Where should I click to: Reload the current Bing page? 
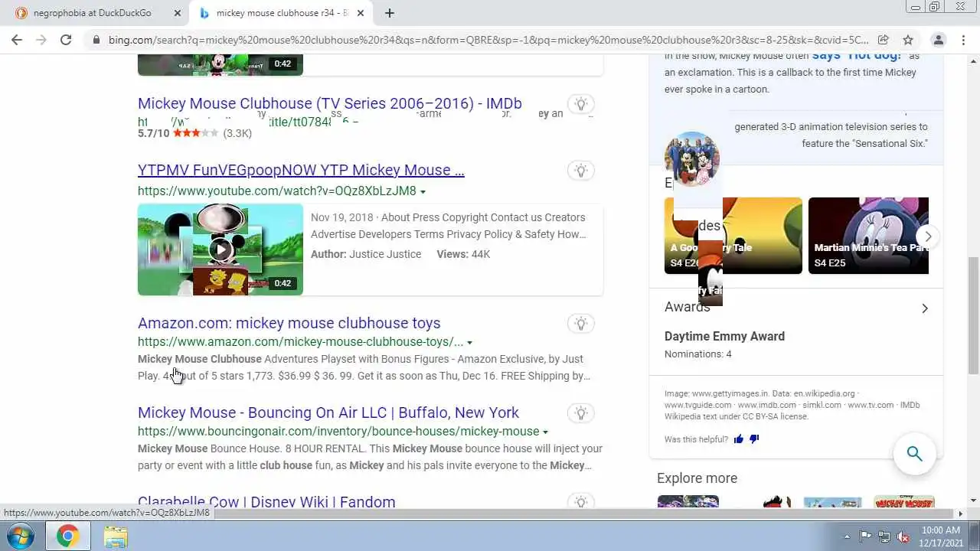(66, 40)
